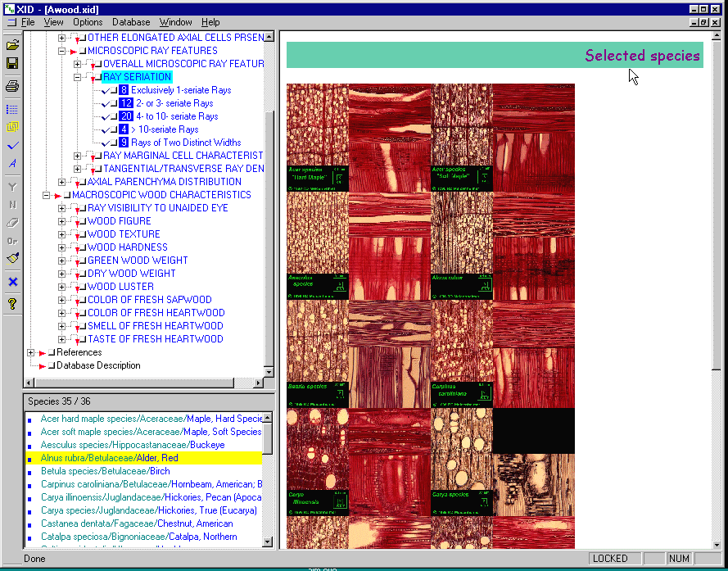The height and width of the screenshot is (571, 728).
Task: Select Castanea dentata Chestnut in species list
Action: coord(136,523)
